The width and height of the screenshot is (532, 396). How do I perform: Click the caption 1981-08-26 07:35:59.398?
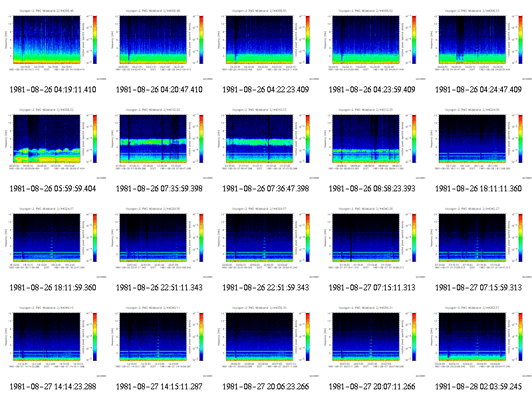(x=159, y=189)
